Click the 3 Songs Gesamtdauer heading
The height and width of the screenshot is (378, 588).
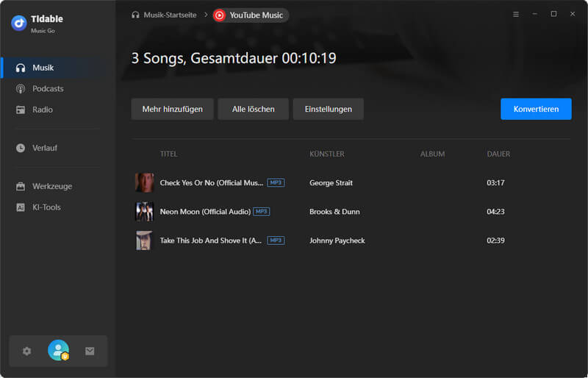234,59
